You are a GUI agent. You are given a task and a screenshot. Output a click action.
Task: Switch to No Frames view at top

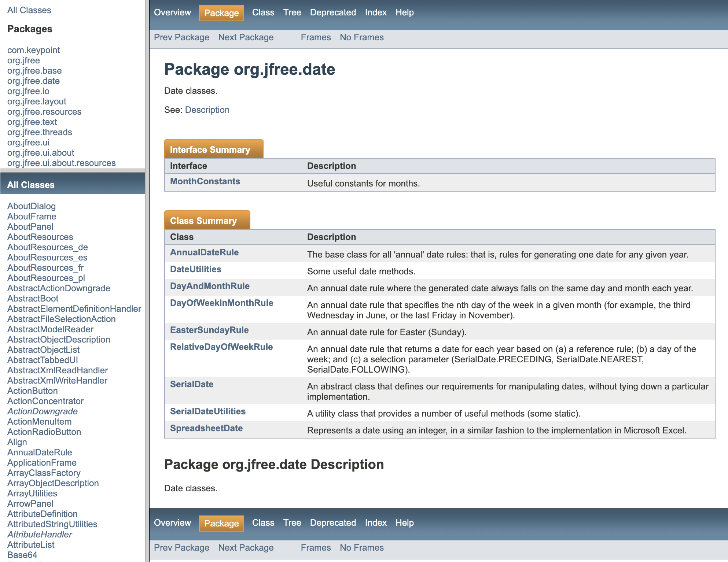[361, 37]
